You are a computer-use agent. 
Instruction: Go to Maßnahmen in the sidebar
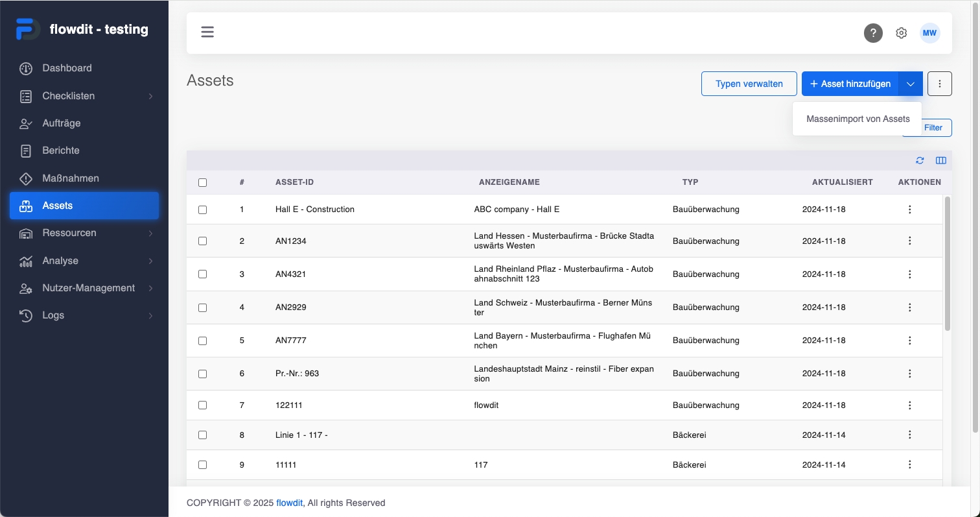[71, 178]
